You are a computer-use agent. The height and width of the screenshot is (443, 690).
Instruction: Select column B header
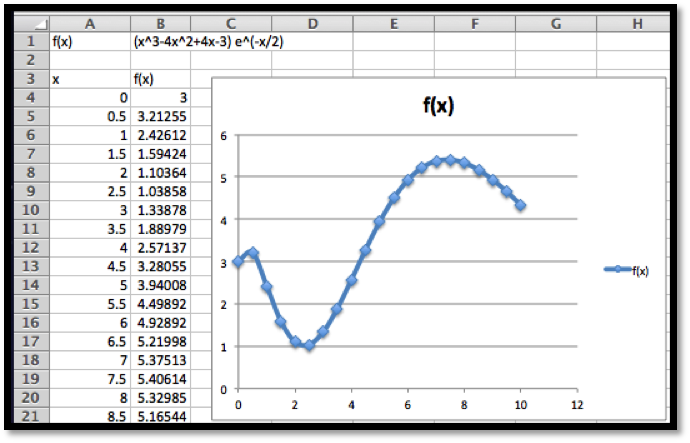tap(161, 23)
